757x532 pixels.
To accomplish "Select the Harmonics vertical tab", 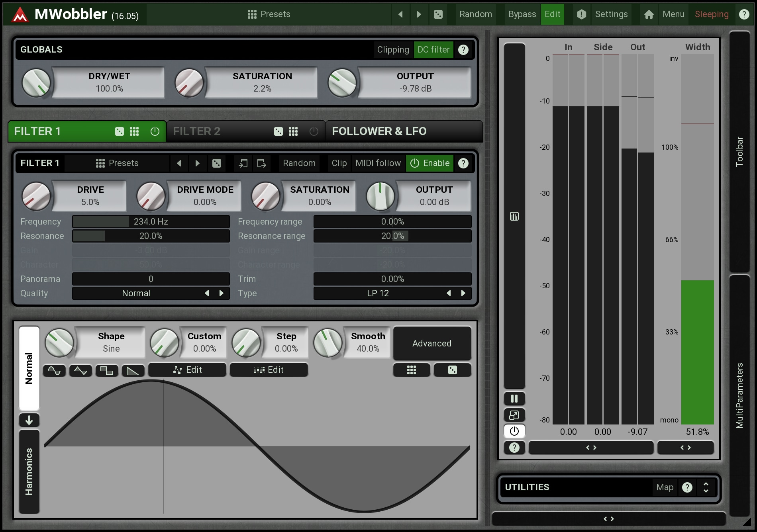I will click(29, 472).
